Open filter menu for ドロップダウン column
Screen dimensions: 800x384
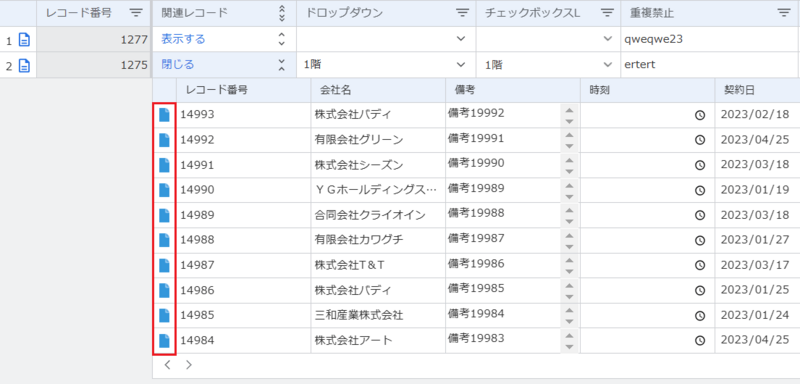462,13
